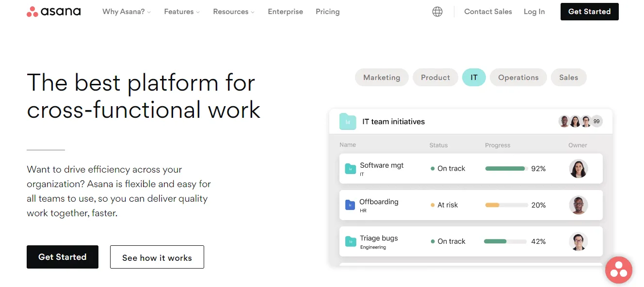Viewport: 644px width, 287px height.
Task: Click the hero Get Started button
Action: (x=63, y=257)
